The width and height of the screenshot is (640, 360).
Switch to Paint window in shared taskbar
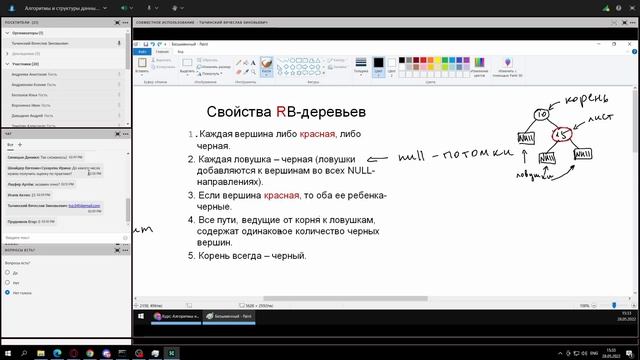click(x=229, y=316)
